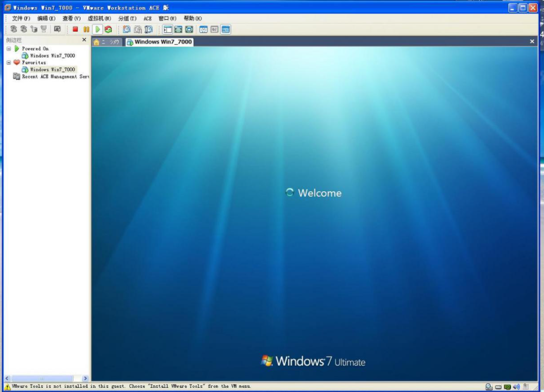
Task: Click the hard disk status bar icon
Action: point(498,387)
